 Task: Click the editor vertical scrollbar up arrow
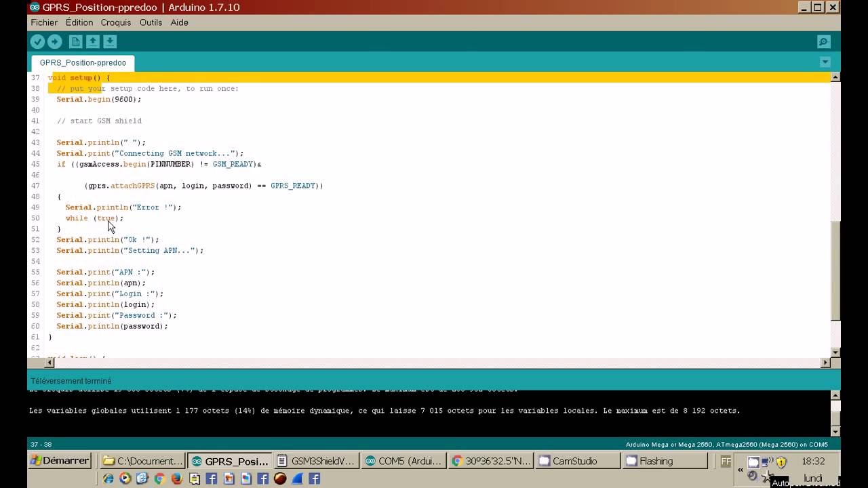point(835,77)
